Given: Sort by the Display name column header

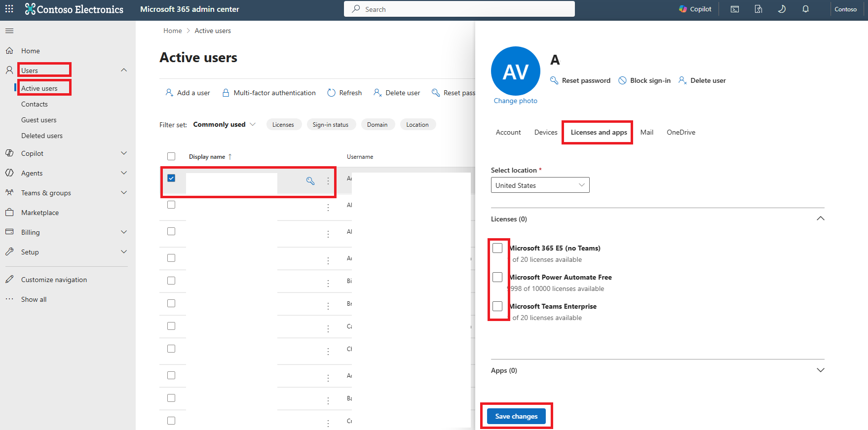Looking at the screenshot, I should click(210, 157).
